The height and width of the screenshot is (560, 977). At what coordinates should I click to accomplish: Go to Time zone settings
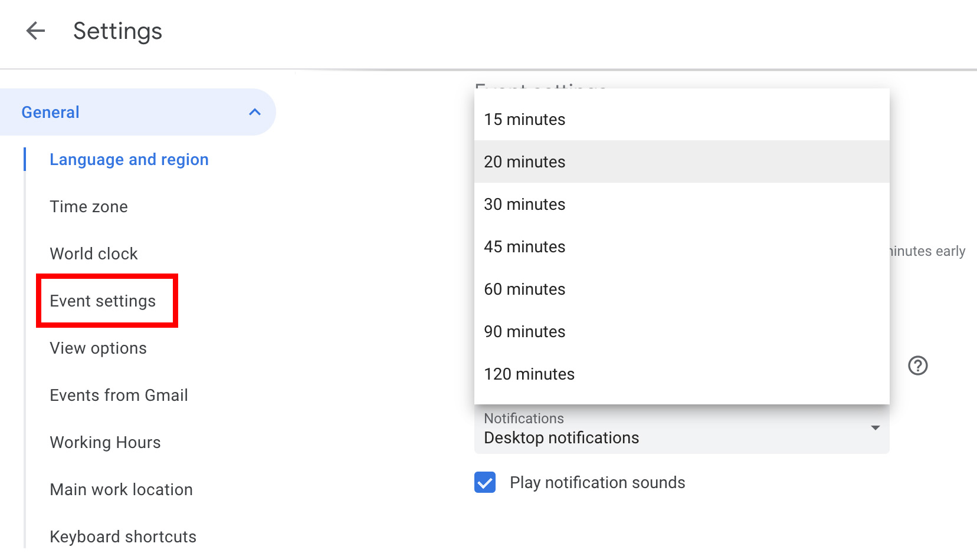click(88, 206)
